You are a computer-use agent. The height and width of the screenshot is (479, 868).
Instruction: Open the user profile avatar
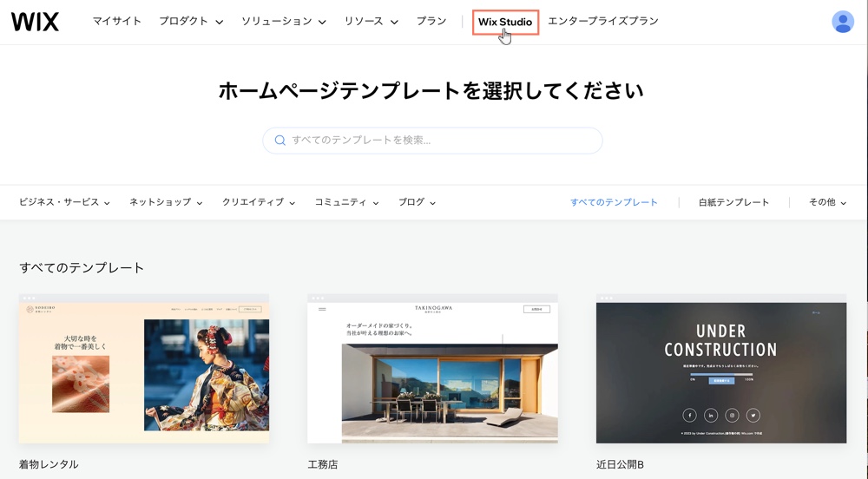[x=842, y=22]
